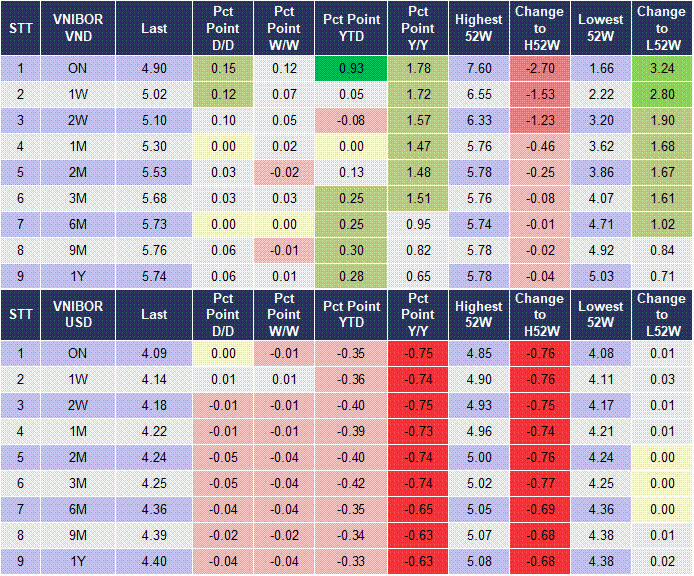Select the VND 1W Highest 52W value 6.55
Screen dimensions: 694x576
click(478, 94)
